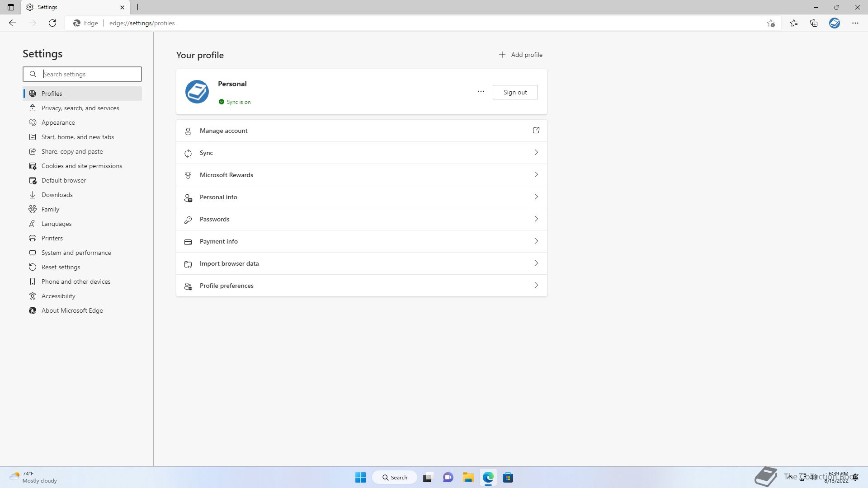This screenshot has width=868, height=488.
Task: Expand the Sync settings row
Action: click(362, 153)
